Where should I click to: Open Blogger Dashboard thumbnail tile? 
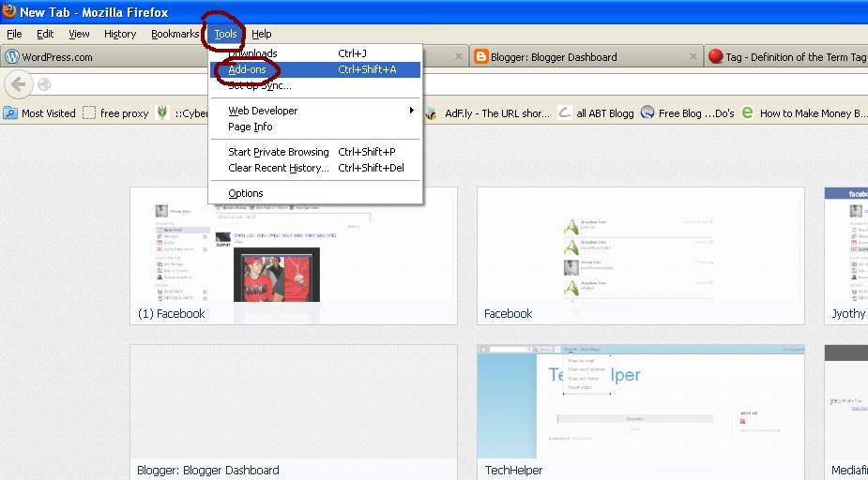(294, 412)
